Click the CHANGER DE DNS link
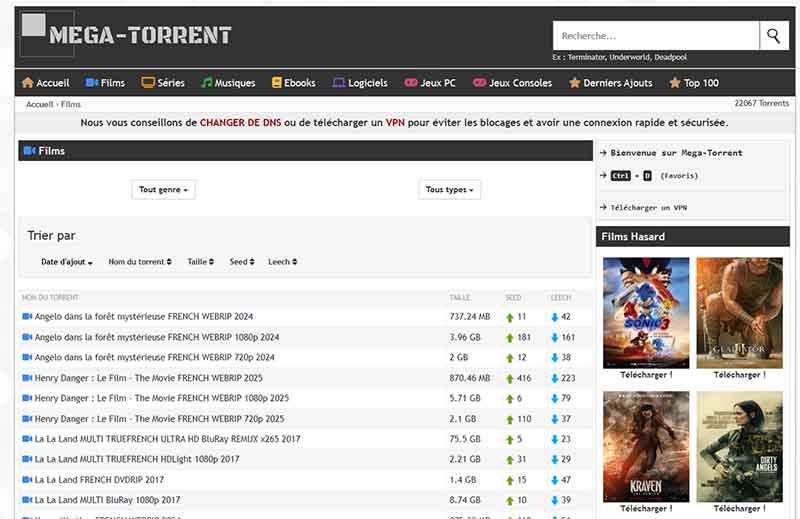800x519 pixels. point(240,123)
